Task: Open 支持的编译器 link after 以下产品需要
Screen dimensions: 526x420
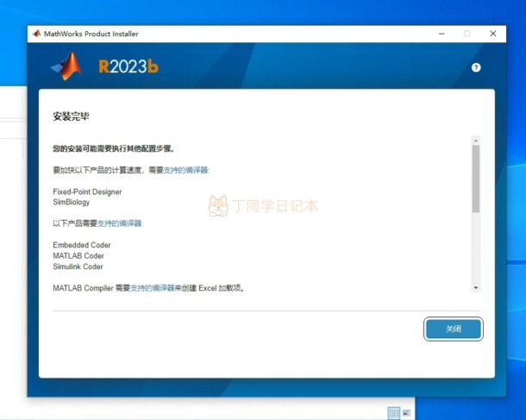Action: [120, 223]
